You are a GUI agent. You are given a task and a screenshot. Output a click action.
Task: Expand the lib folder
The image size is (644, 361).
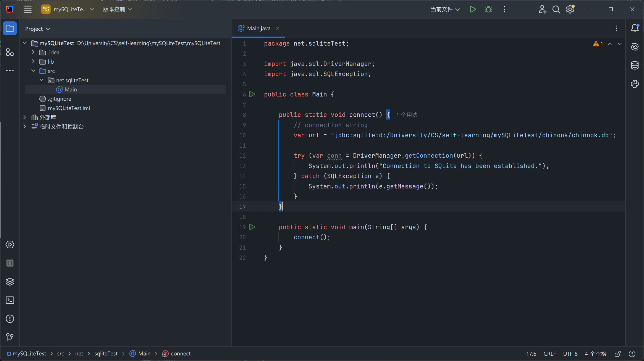[33, 61]
